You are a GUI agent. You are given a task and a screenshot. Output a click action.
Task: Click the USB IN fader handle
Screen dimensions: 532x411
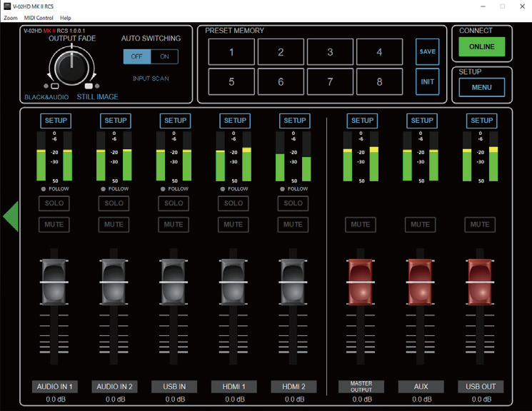(x=174, y=282)
